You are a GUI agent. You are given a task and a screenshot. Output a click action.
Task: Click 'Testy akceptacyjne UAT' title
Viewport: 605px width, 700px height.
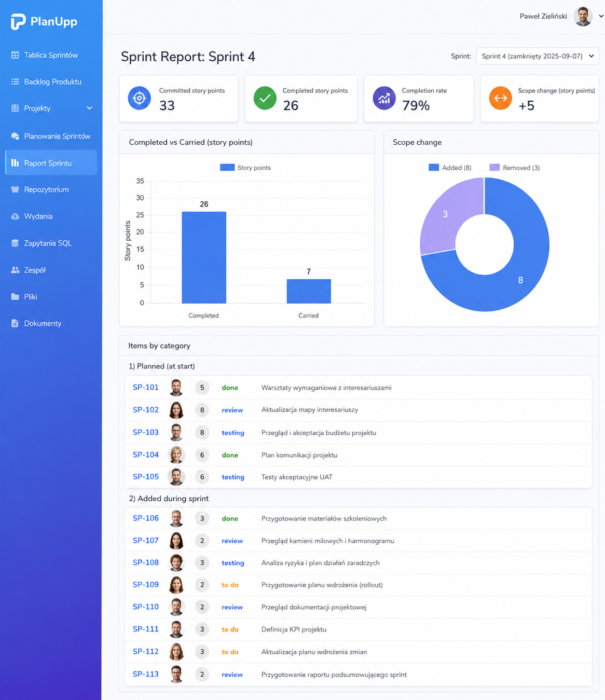(297, 477)
